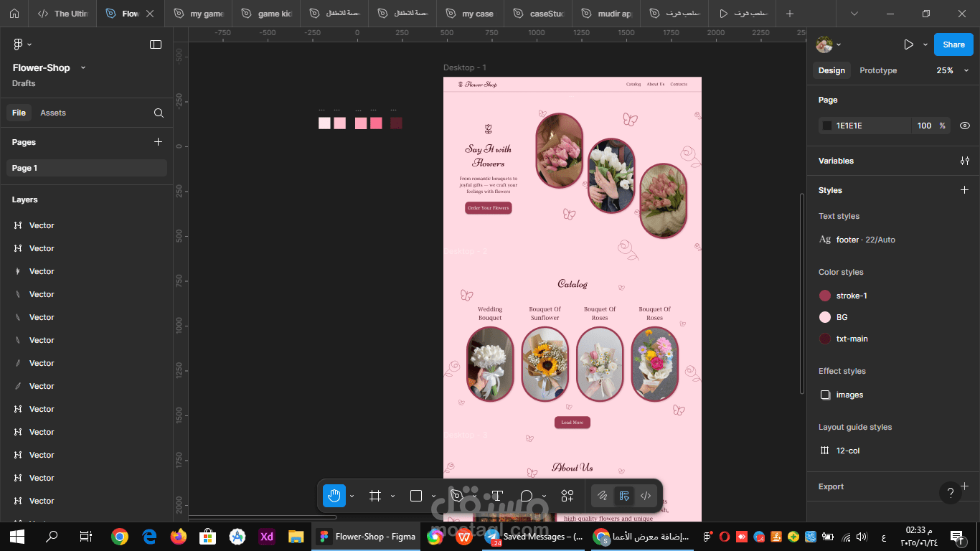The width and height of the screenshot is (980, 551).
Task: Click the Drafts location link
Action: pos(24,83)
